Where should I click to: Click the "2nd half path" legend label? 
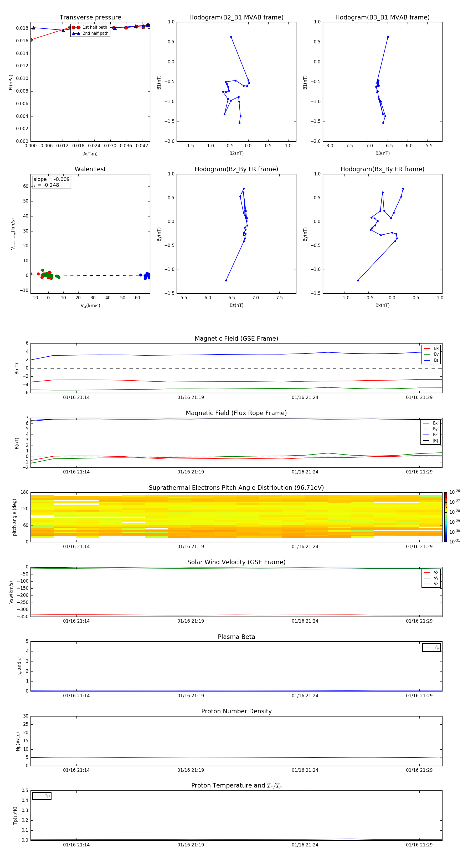(x=96, y=33)
